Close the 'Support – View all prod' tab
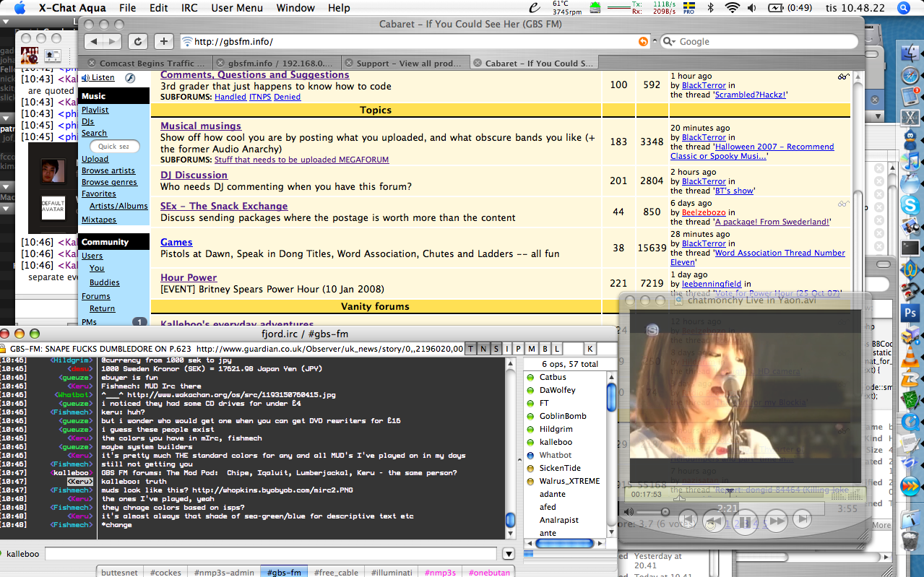Viewport: 924px width, 577px height. [350, 63]
